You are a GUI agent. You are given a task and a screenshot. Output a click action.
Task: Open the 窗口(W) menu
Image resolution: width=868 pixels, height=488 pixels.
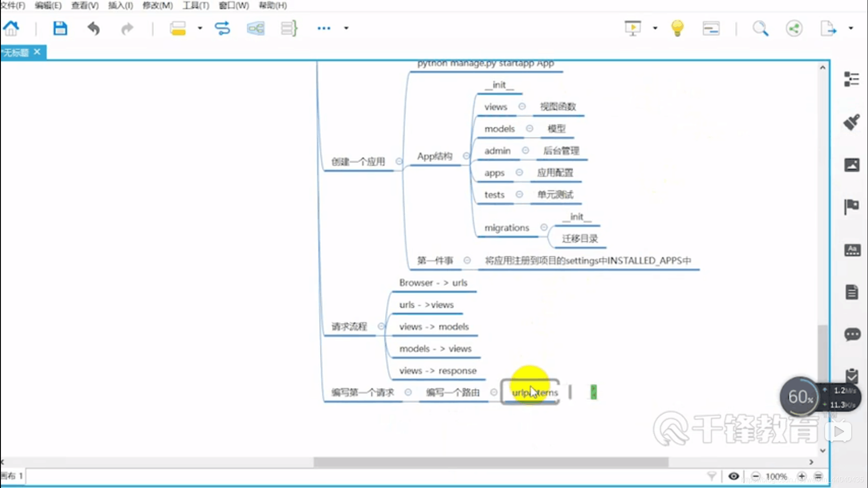[234, 5]
